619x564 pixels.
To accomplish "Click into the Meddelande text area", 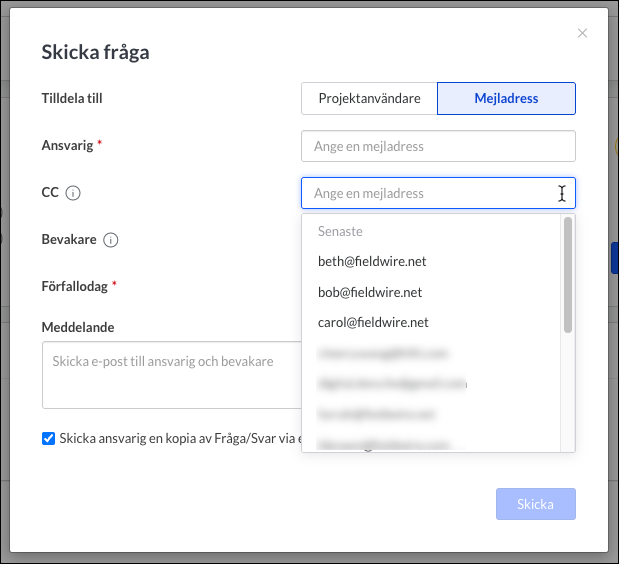I will [x=172, y=375].
